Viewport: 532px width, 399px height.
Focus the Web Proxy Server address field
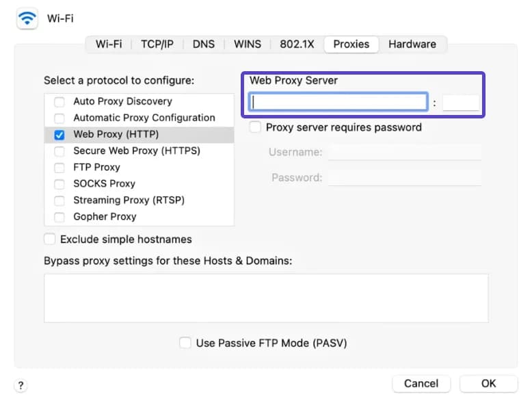338,103
